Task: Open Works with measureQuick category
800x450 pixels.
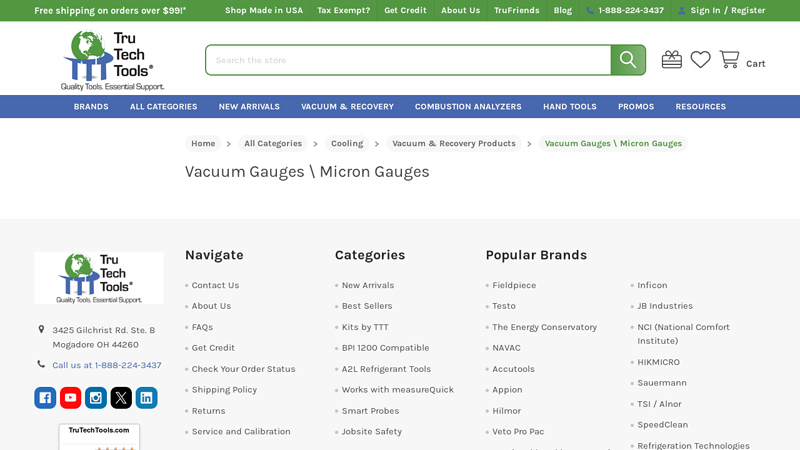Action: [397, 390]
